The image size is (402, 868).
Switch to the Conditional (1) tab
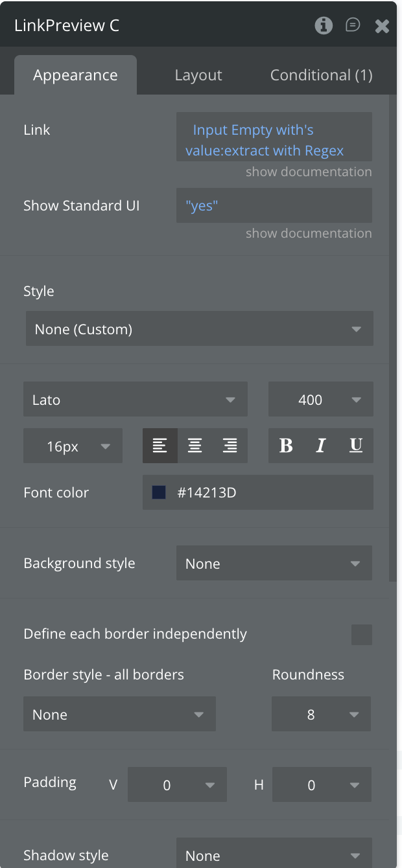coord(321,75)
